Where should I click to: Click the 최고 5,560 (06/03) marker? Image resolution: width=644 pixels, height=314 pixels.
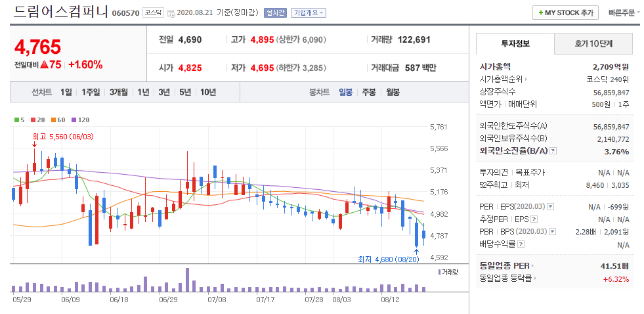click(x=62, y=137)
